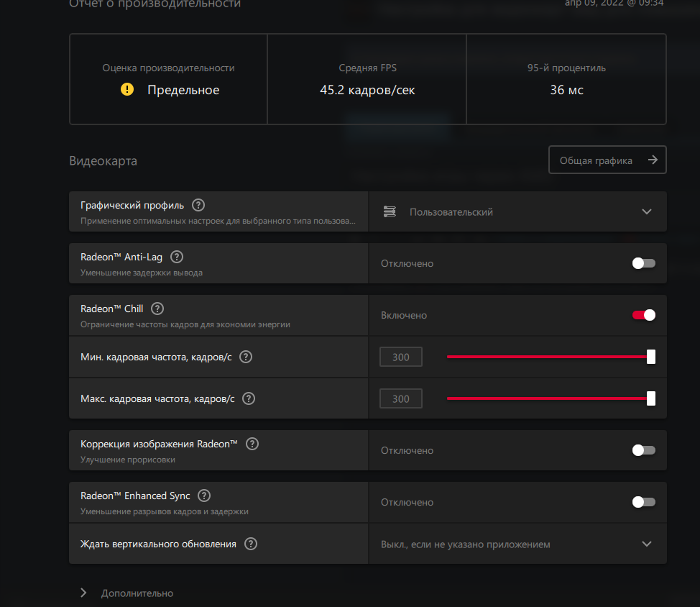Open Общая графика button
Viewport: 700px width, 607px height.
607,160
